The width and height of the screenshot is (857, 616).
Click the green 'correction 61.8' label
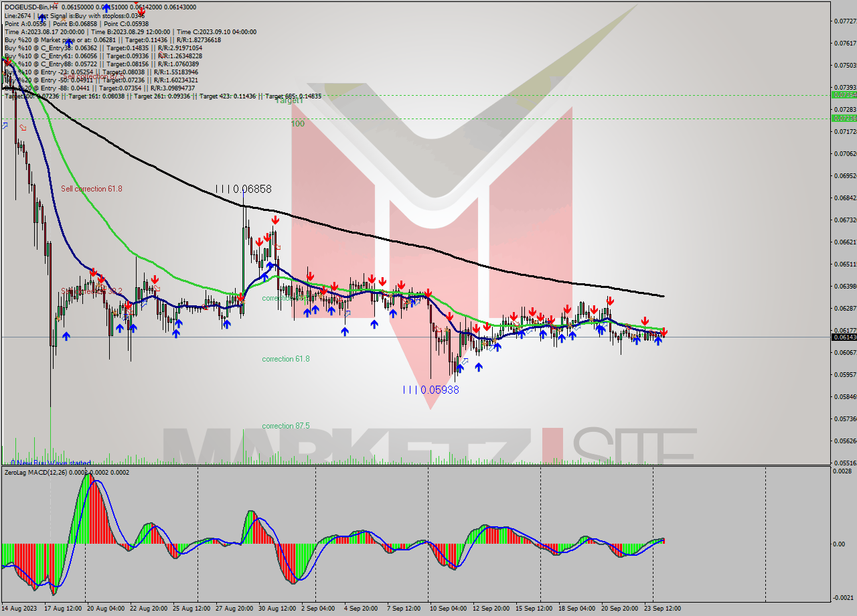tap(286, 359)
